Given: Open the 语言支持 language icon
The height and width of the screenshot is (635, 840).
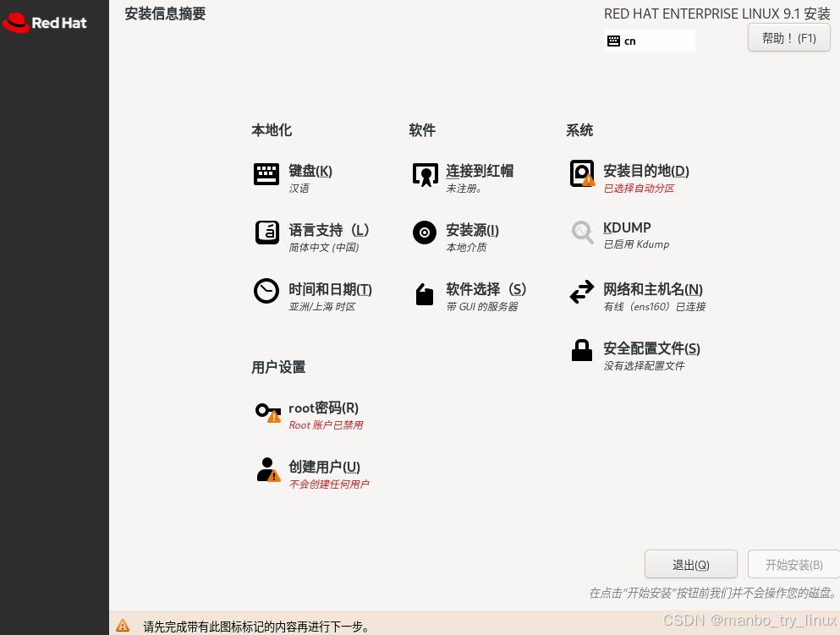Looking at the screenshot, I should click(x=266, y=233).
